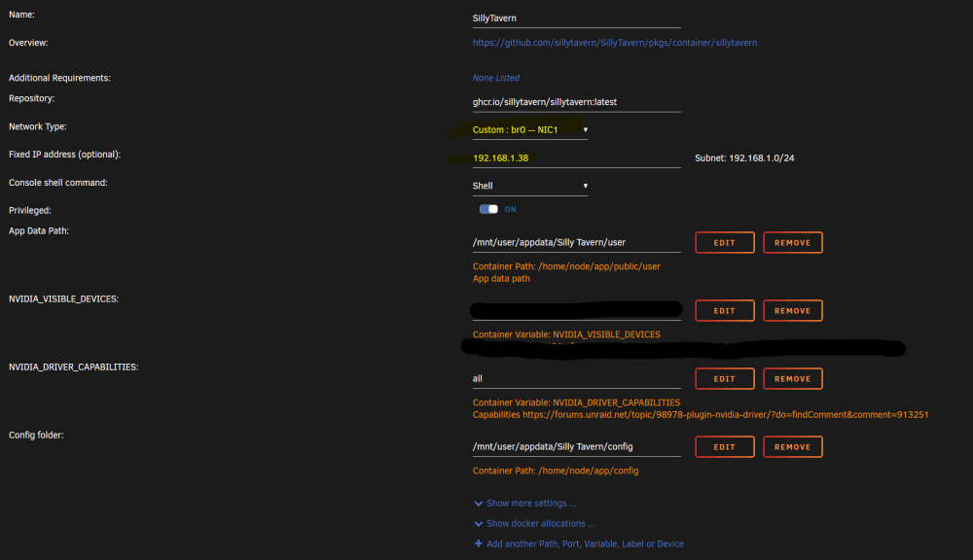Click the 'None Listed' requirements text
This screenshot has height=560, width=973.
pyautogui.click(x=496, y=78)
